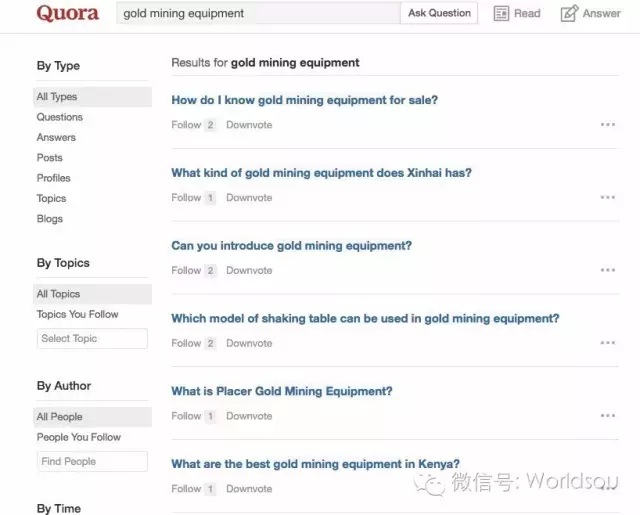Downvote the Xinhai question
This screenshot has height=515, width=640.
pos(249,198)
